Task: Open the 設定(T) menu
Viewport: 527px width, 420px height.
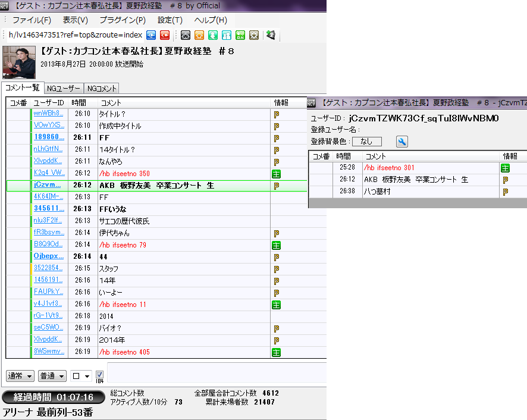Action: coord(170,20)
